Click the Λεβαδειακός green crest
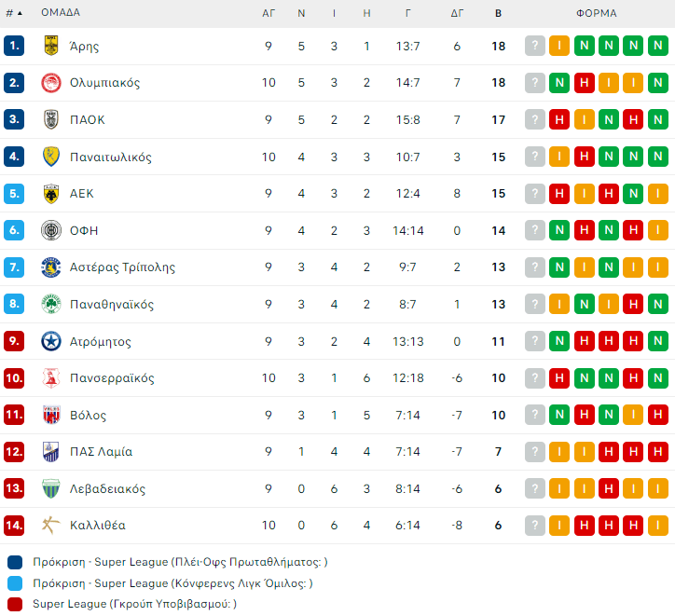 51,488
